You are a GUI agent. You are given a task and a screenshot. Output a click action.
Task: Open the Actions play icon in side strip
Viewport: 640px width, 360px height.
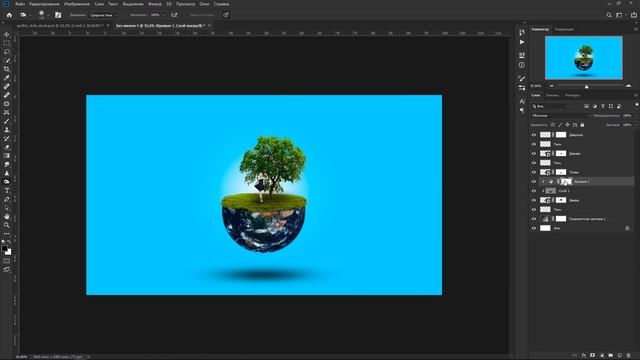522,42
